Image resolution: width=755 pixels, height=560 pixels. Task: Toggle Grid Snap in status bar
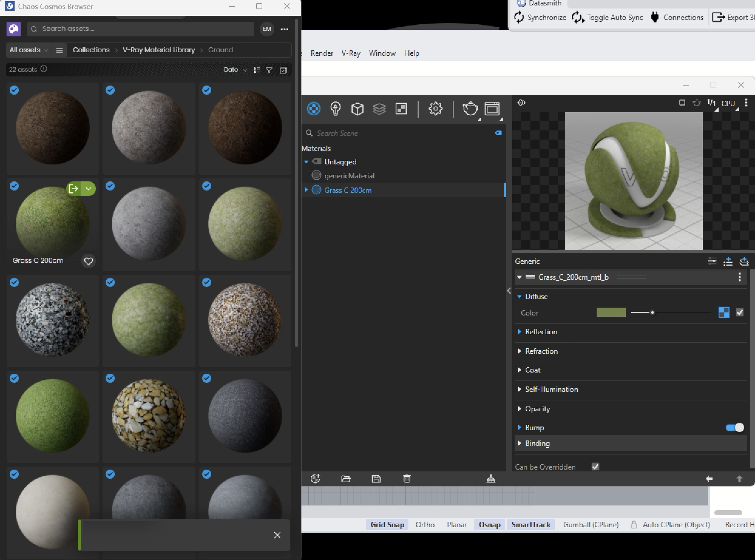[387, 525]
